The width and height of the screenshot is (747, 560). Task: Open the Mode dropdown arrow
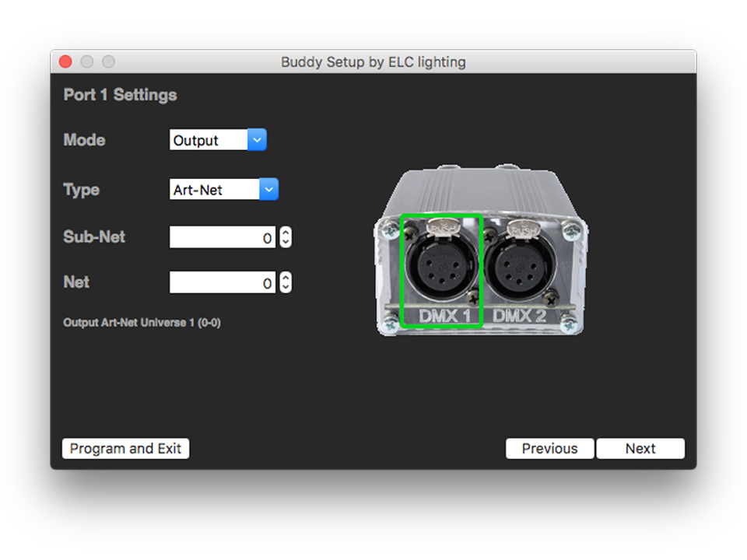coord(258,140)
